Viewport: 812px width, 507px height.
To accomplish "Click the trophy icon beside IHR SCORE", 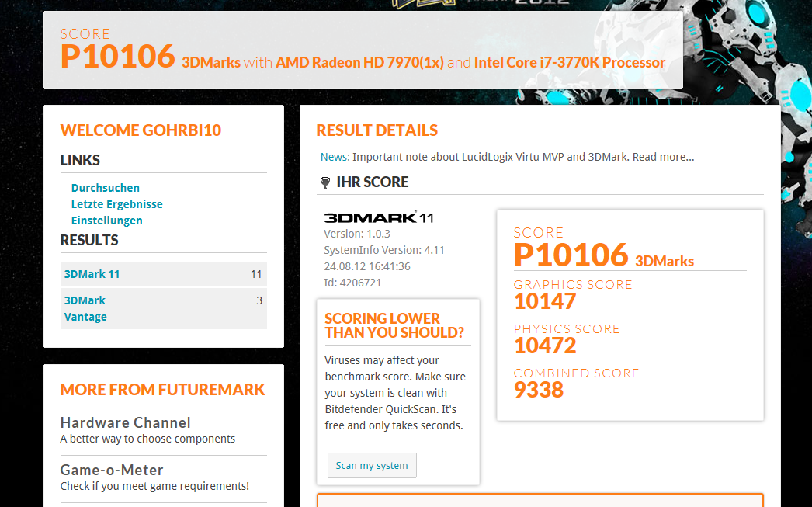I will [x=325, y=182].
